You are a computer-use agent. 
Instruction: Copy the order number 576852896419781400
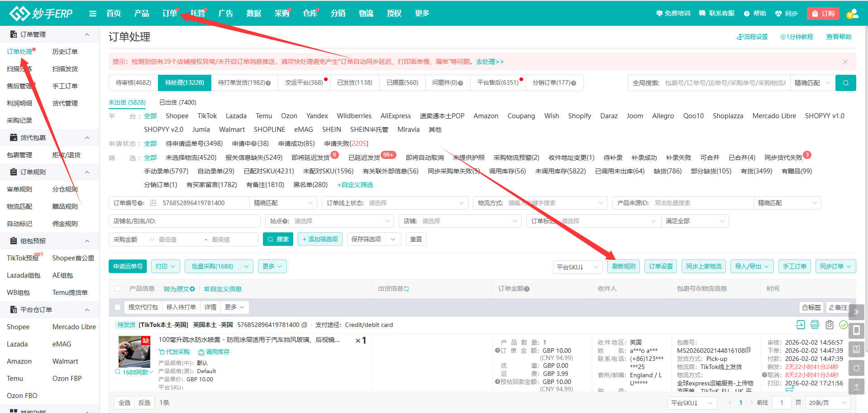[305, 325]
